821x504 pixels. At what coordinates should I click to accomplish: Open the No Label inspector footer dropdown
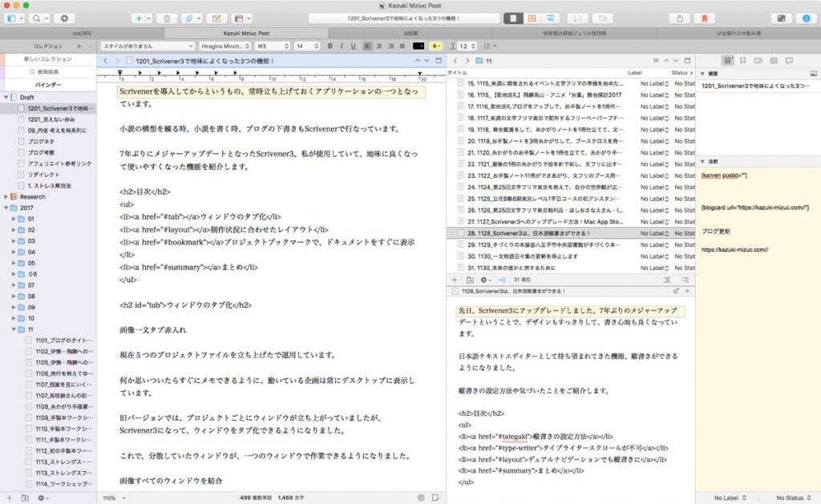730,498
